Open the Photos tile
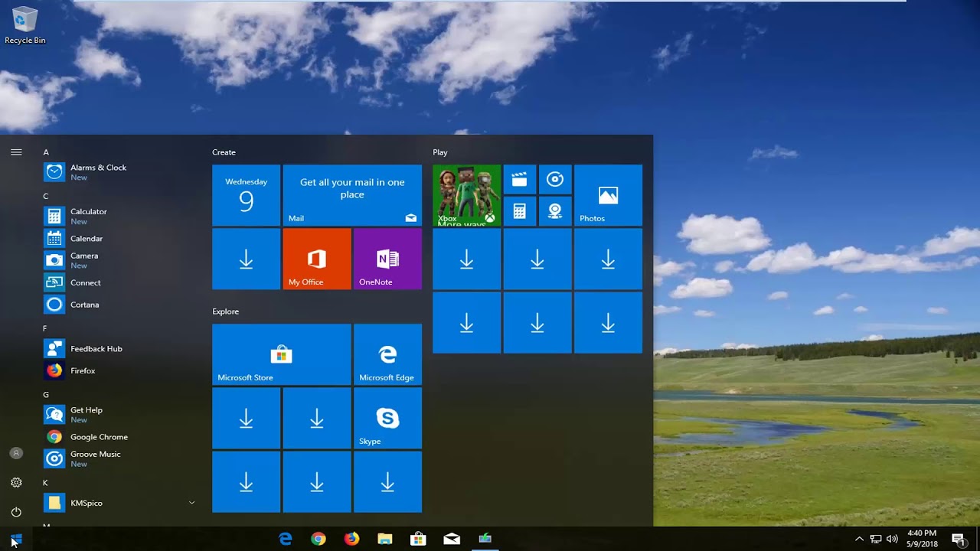The width and height of the screenshot is (980, 551). coord(608,195)
